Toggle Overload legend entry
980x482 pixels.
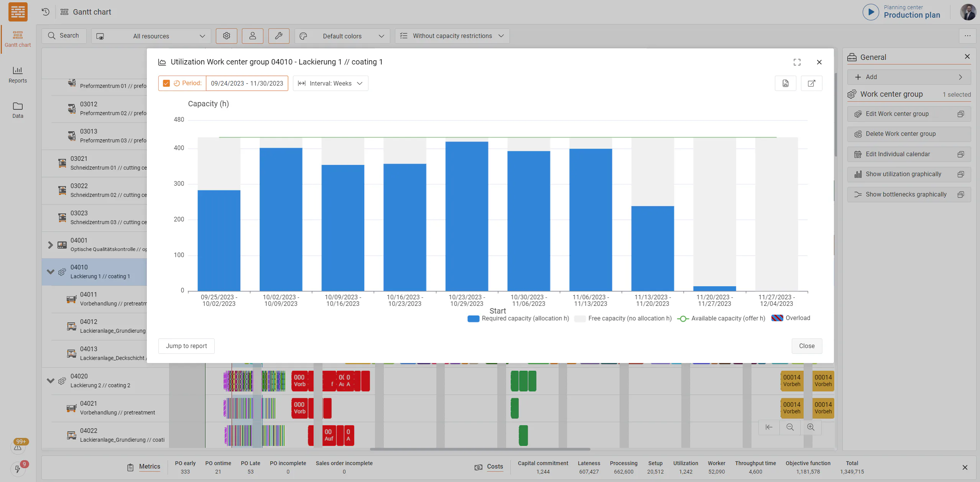click(x=791, y=318)
